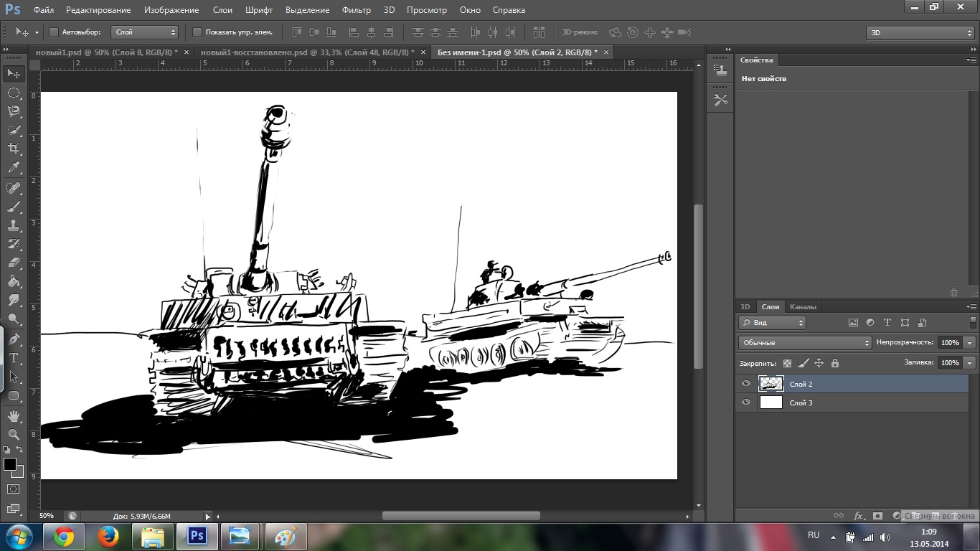Screen dimensions: 980x551
Task: Choose the Horizontal Type tool
Action: pos(14,357)
